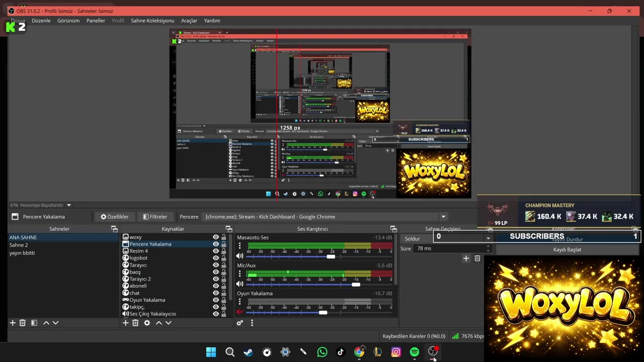This screenshot has height=362, width=644.
Task: Increase Süre duration with stepper arrow
Action: tap(488, 246)
